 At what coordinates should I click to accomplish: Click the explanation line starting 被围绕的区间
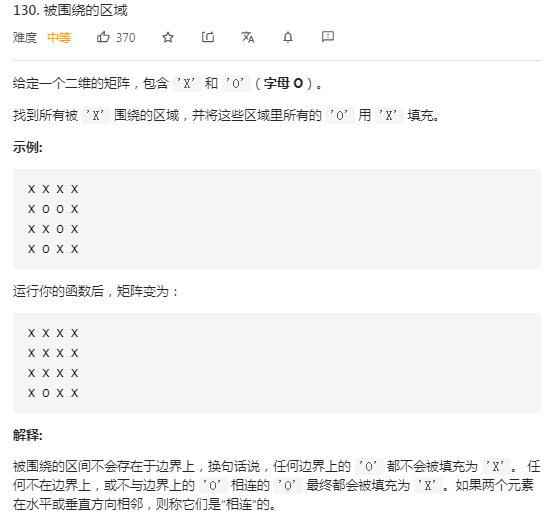pos(277,466)
